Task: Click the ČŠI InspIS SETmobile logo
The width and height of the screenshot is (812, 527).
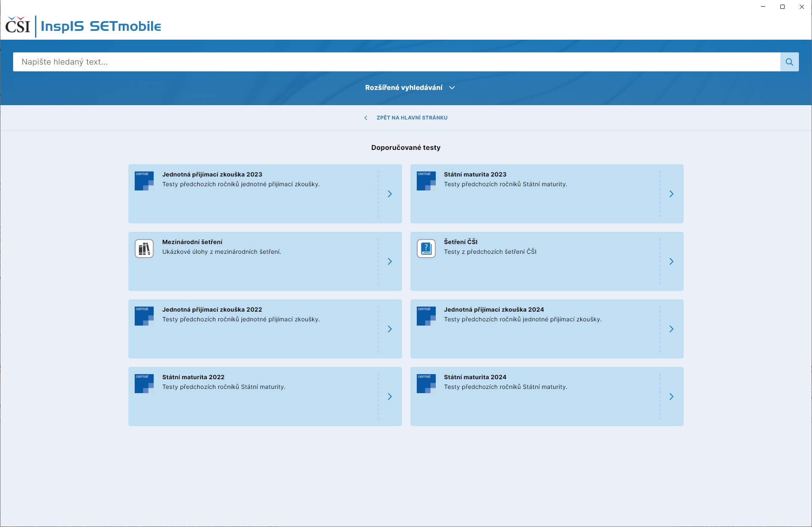Action: 83,26
